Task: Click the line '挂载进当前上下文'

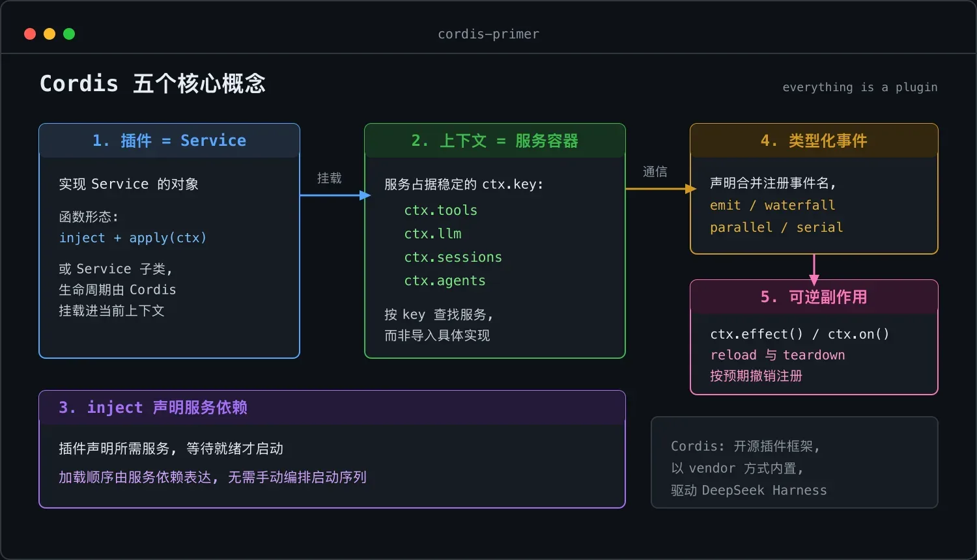Action: click(x=111, y=311)
